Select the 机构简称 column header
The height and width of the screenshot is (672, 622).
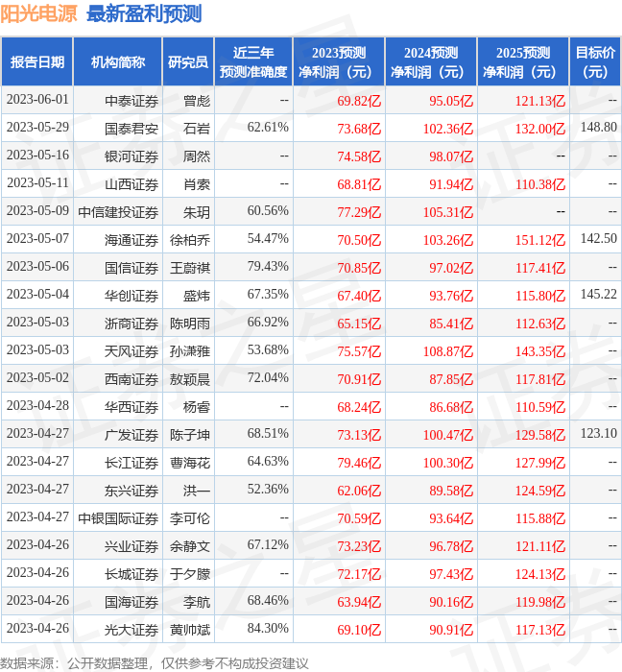click(x=118, y=61)
